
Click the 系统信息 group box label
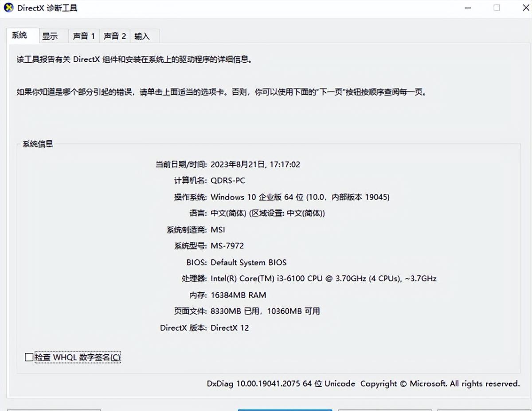coord(37,144)
